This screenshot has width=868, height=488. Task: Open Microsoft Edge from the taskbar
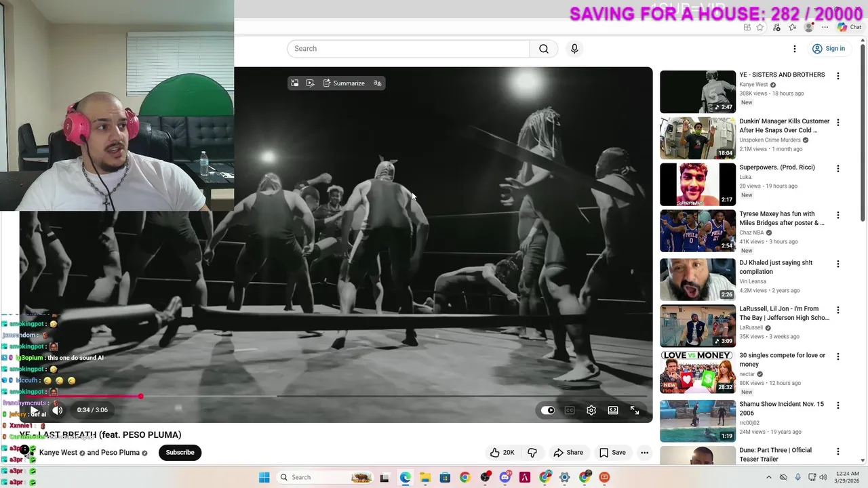tap(405, 477)
